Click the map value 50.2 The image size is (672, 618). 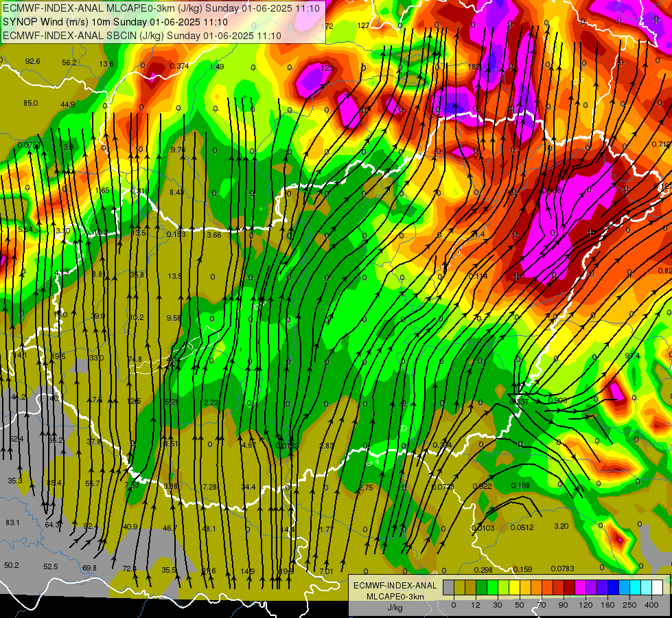coord(12,565)
